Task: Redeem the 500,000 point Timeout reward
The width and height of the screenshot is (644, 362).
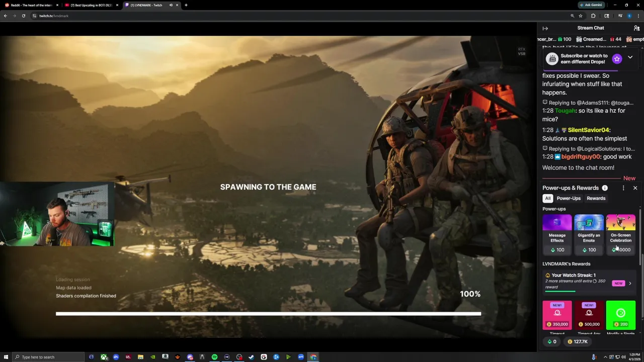Action: pos(589,315)
